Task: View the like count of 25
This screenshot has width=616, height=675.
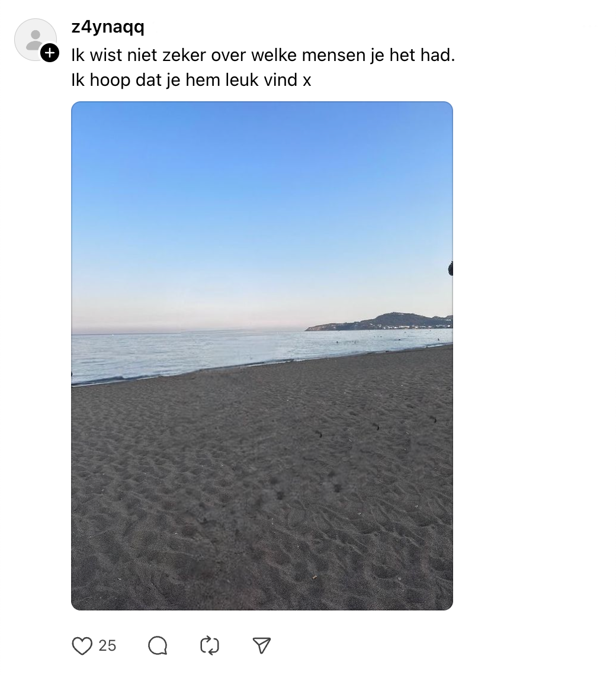Action: [107, 645]
